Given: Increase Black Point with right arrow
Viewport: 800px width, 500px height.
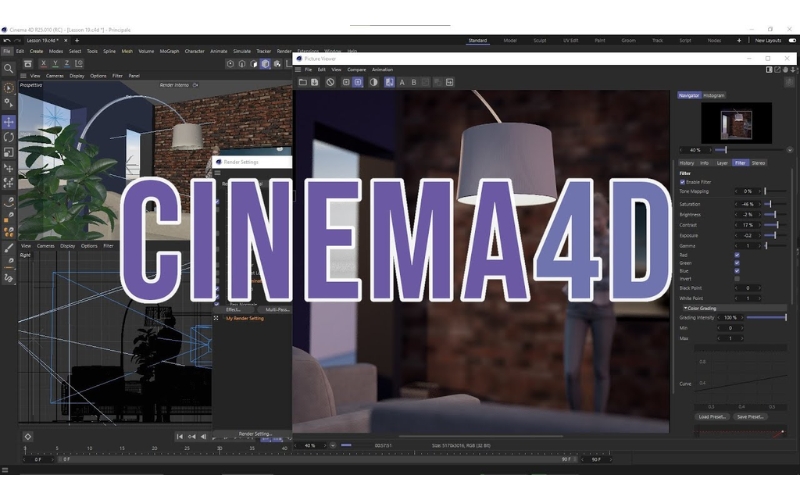Looking at the screenshot, I should point(760,288).
